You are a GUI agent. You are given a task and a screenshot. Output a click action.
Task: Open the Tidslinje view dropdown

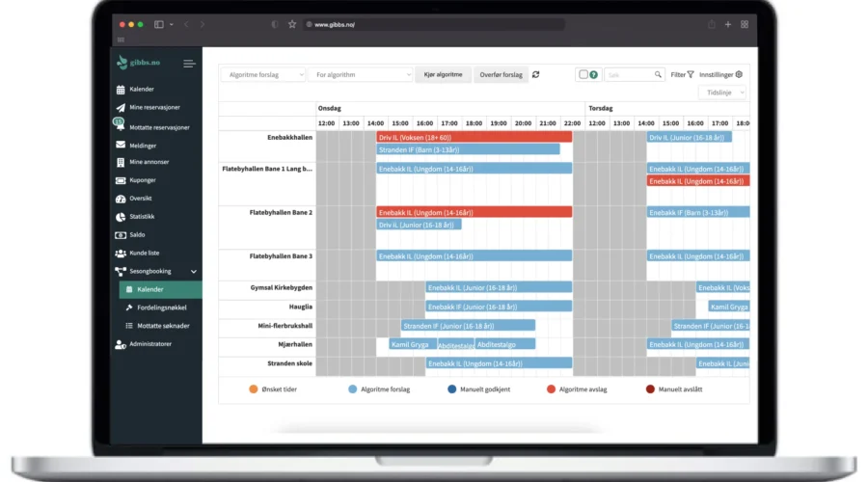click(x=722, y=93)
